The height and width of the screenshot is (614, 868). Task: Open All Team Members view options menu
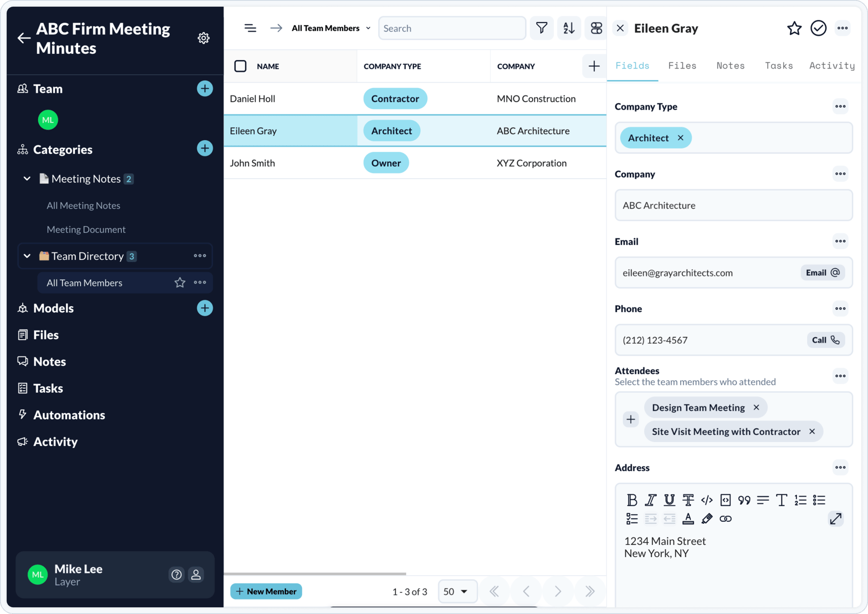(200, 282)
